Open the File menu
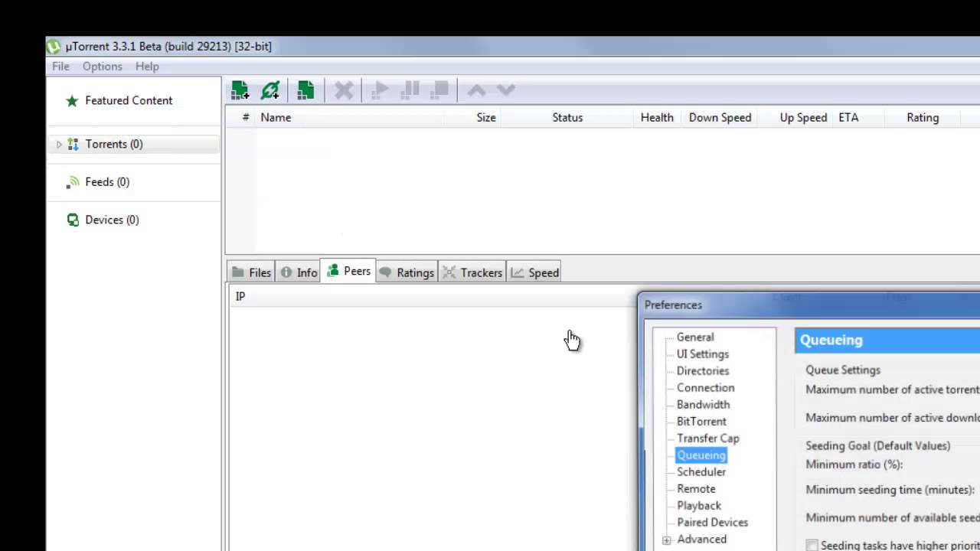The image size is (980, 551). (60, 67)
